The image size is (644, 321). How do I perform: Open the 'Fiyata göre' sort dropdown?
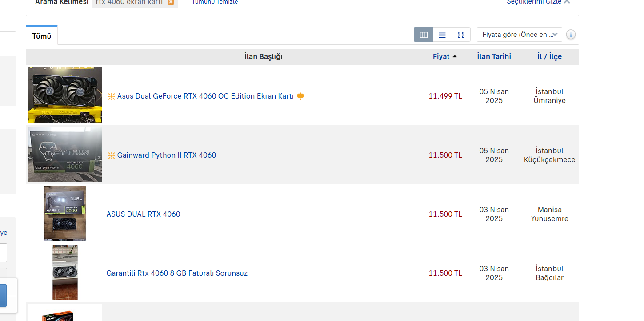pos(519,35)
